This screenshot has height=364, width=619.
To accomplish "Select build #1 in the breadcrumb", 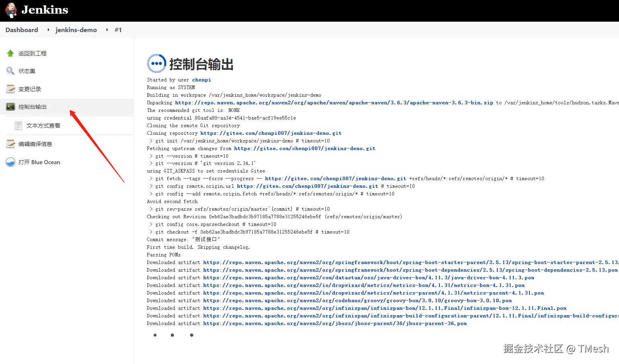I will 118,30.
